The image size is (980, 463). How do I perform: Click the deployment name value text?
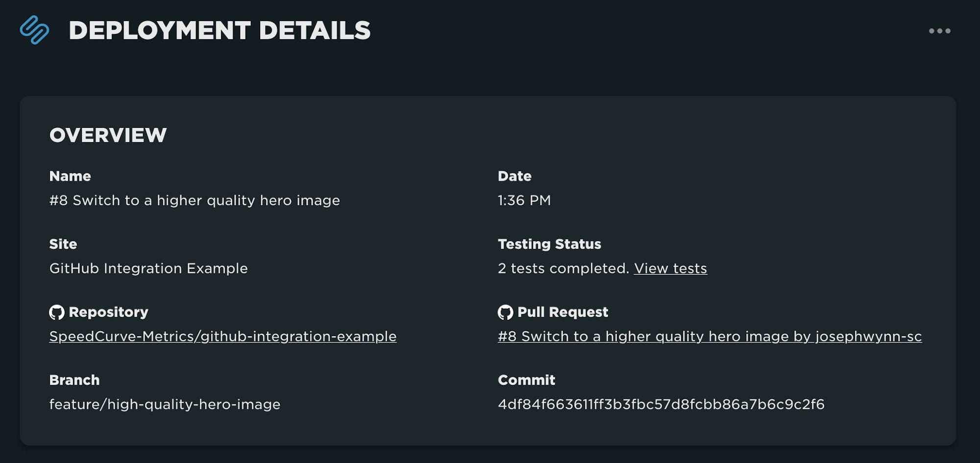tap(195, 200)
